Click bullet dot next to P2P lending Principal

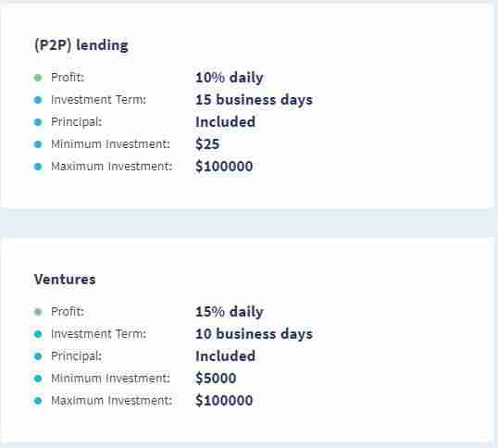pyautogui.click(x=38, y=122)
